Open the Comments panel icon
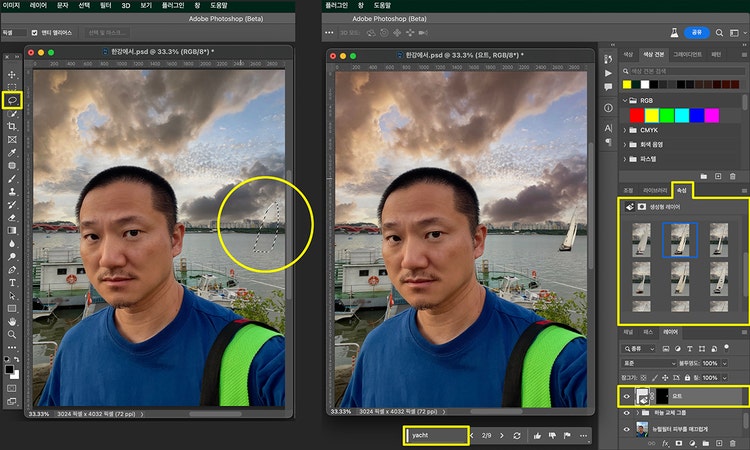Image resolution: width=750 pixels, height=450 pixels. (608, 87)
